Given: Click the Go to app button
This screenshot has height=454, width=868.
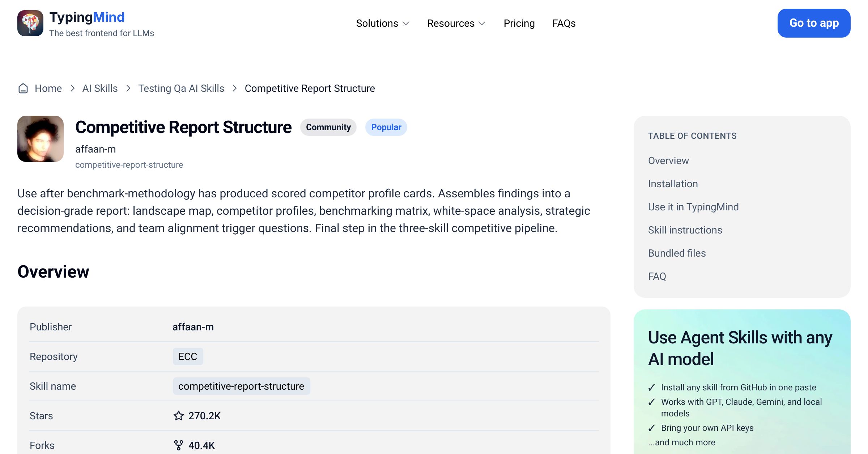Looking at the screenshot, I should coord(814,23).
